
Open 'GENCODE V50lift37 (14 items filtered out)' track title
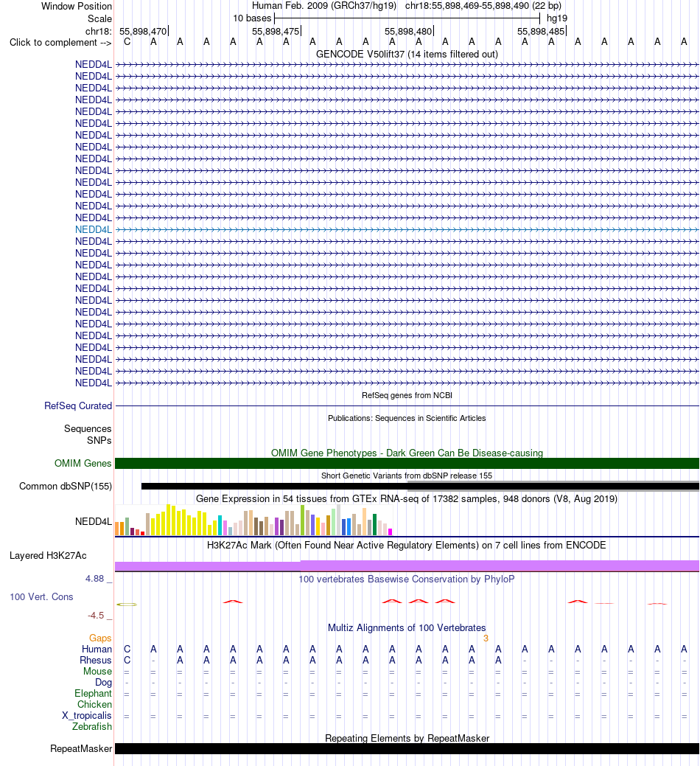pos(407,55)
